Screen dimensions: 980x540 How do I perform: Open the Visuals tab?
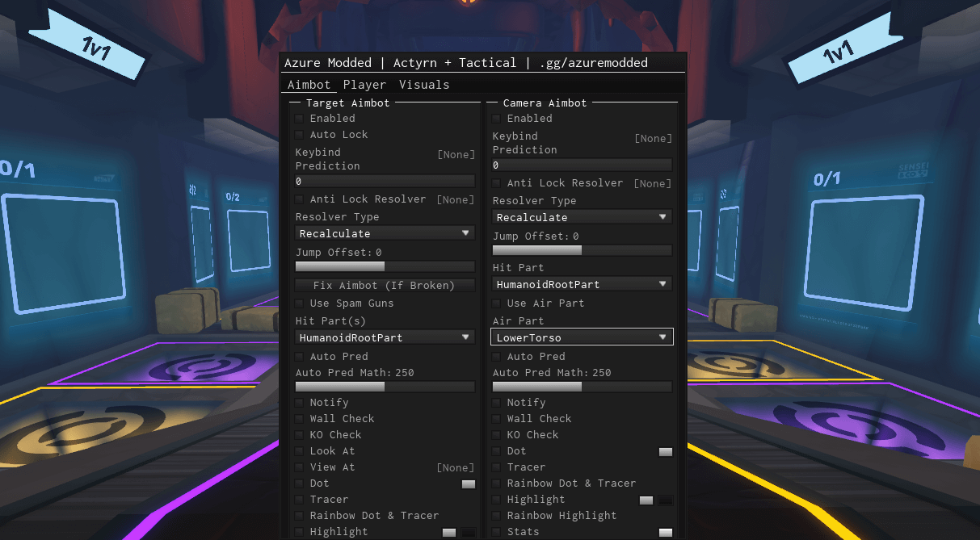tap(424, 85)
